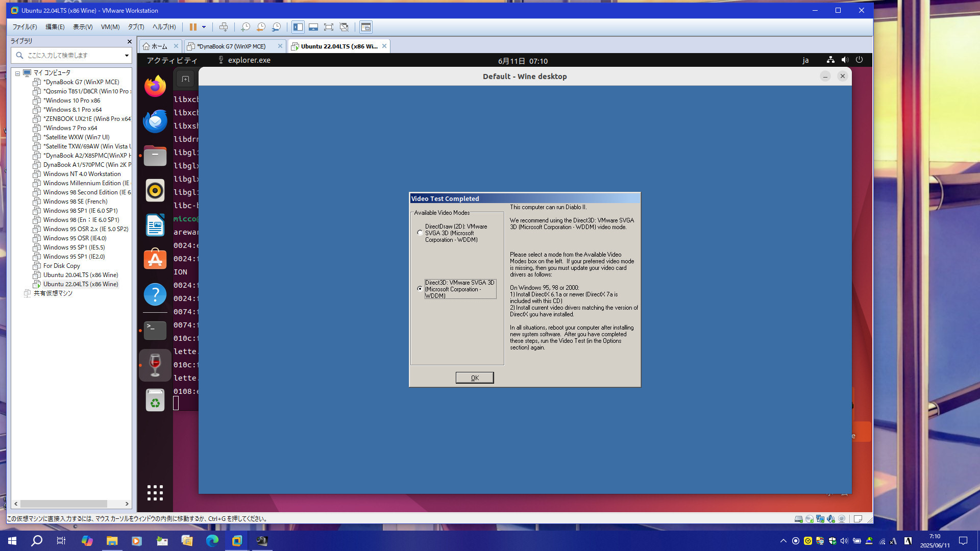Minimize the Default - Wine desktop window
The height and width of the screenshot is (551, 980).
(825, 76)
